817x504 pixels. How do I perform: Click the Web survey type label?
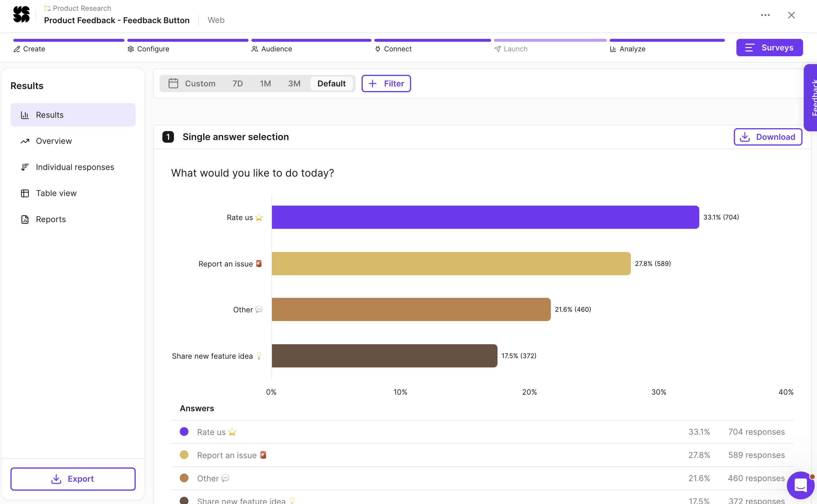coord(216,20)
